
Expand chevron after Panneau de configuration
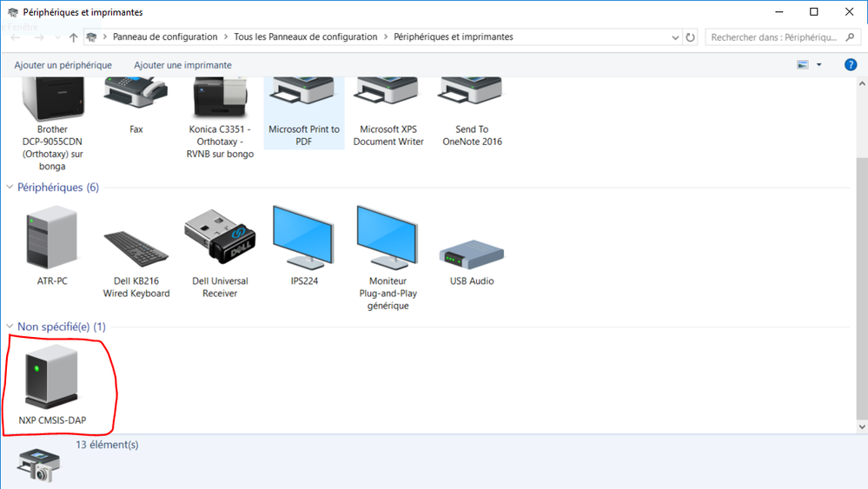click(226, 37)
